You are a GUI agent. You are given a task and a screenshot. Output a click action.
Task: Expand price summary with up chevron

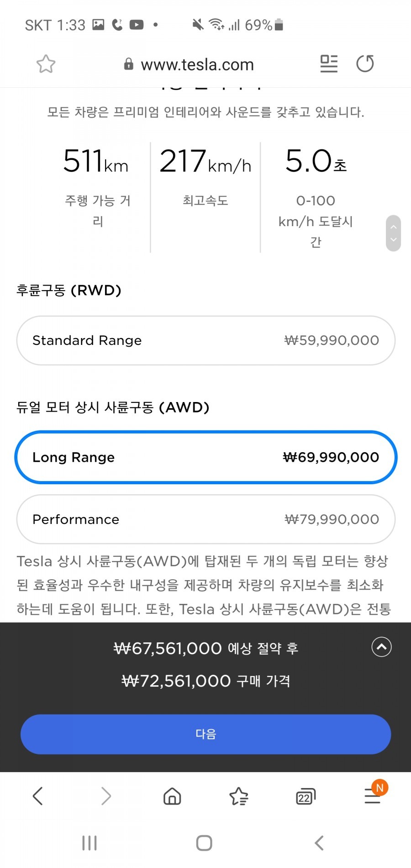381,647
